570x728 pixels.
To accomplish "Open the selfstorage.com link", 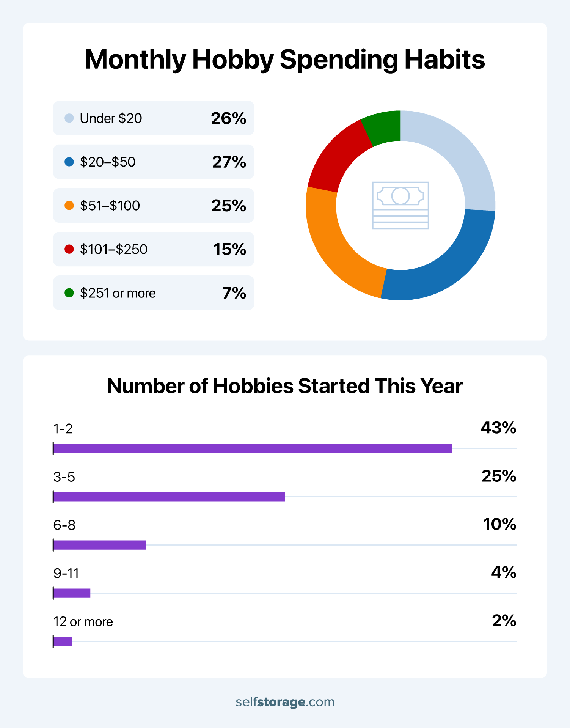I will pyautogui.click(x=285, y=702).
